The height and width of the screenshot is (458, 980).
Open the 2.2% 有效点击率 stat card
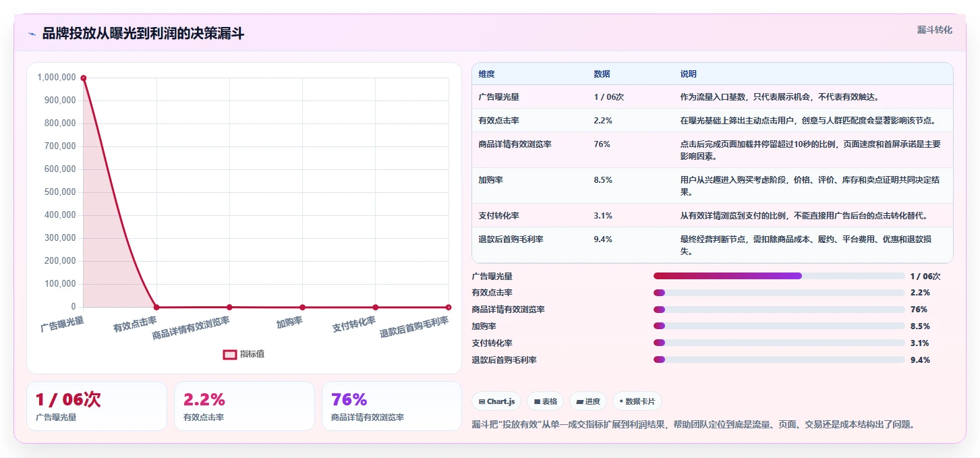tap(244, 406)
